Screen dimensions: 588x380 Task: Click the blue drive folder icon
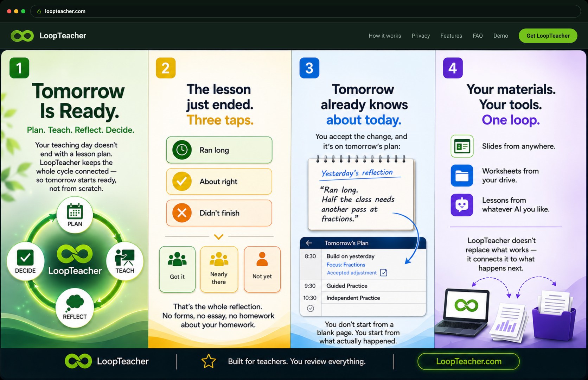pos(462,175)
